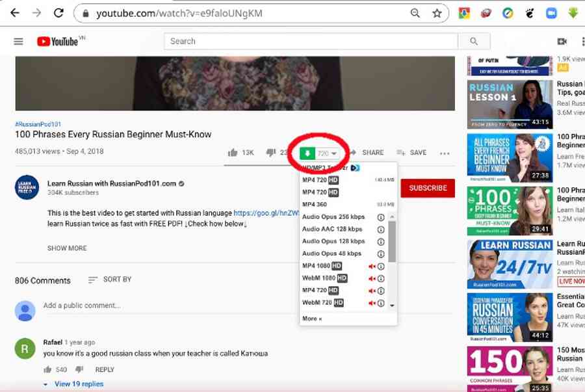Viewport: 585px width, 392px height.
Task: Bookmark this page with star icon
Action: tap(437, 13)
